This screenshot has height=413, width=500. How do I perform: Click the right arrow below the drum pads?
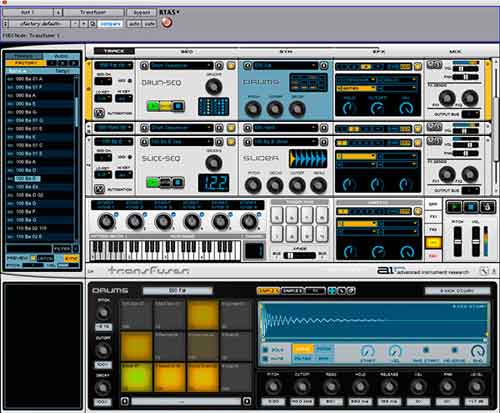coord(247,401)
